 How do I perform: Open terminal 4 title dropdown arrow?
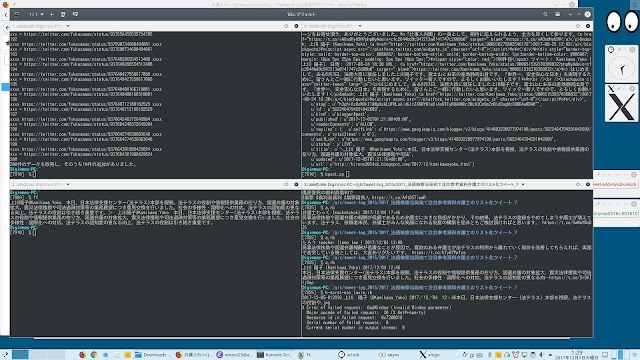pos(360,26)
